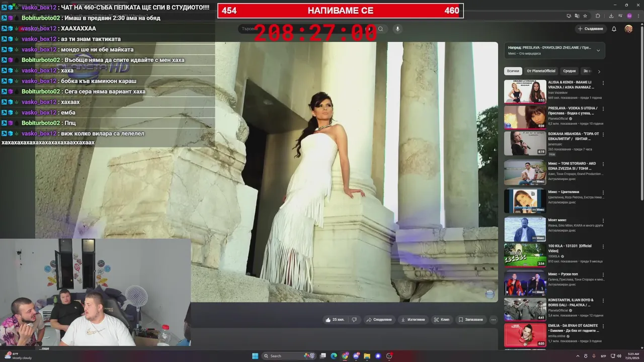
Task: Open the YouTube notifications bell
Action: (614, 29)
